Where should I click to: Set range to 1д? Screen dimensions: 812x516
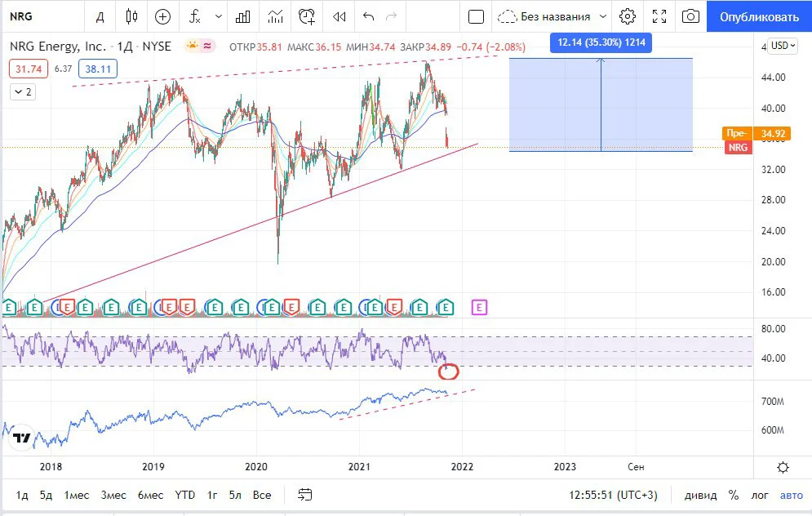tap(22, 495)
